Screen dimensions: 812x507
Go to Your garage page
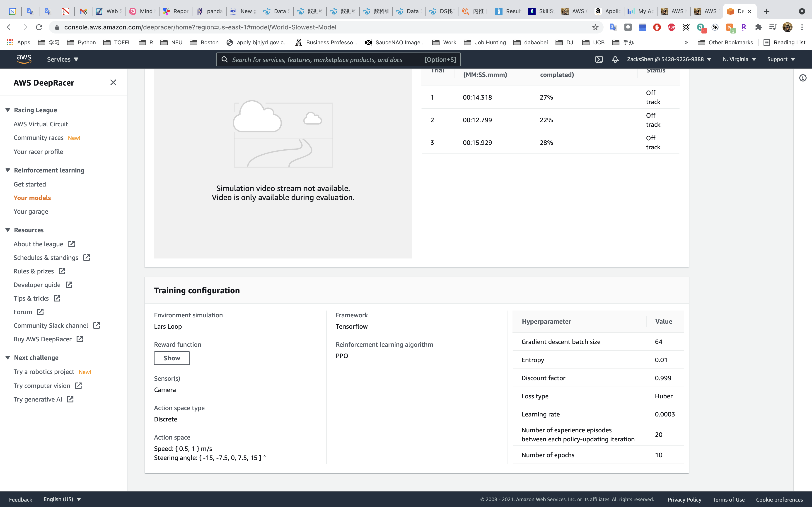click(x=31, y=212)
